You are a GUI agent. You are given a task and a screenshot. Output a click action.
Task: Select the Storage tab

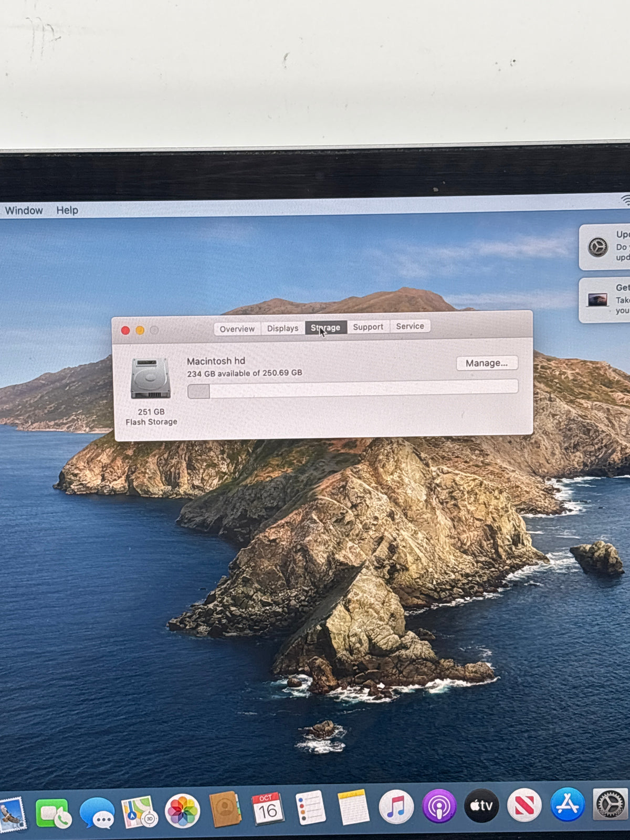[325, 328]
